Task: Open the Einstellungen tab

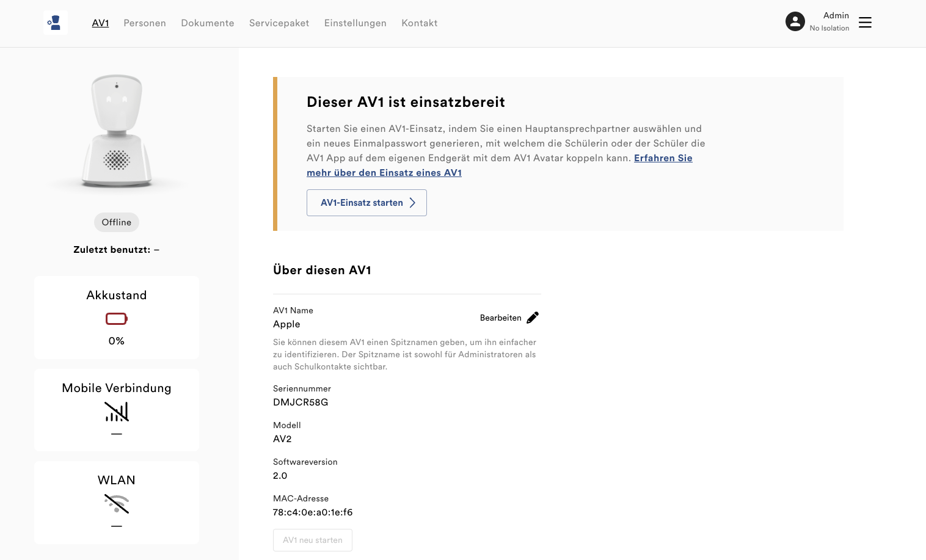Action: 355,23
